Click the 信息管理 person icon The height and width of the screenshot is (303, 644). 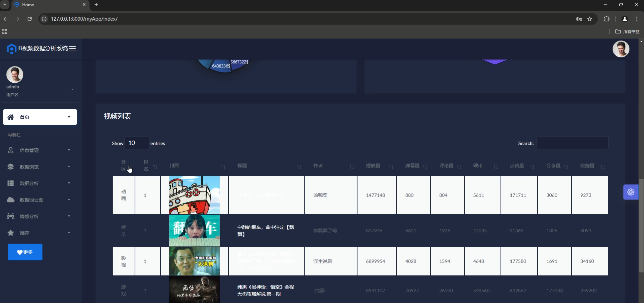click(x=11, y=150)
